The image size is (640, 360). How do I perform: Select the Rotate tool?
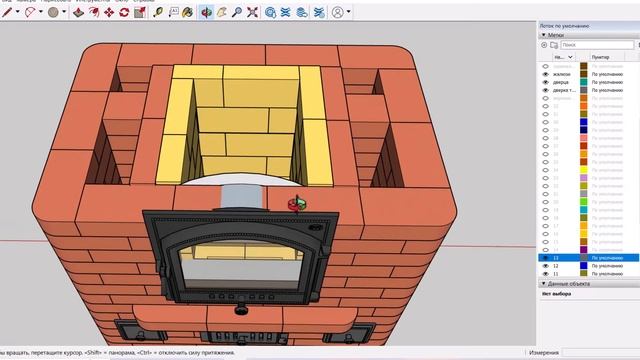124,12
